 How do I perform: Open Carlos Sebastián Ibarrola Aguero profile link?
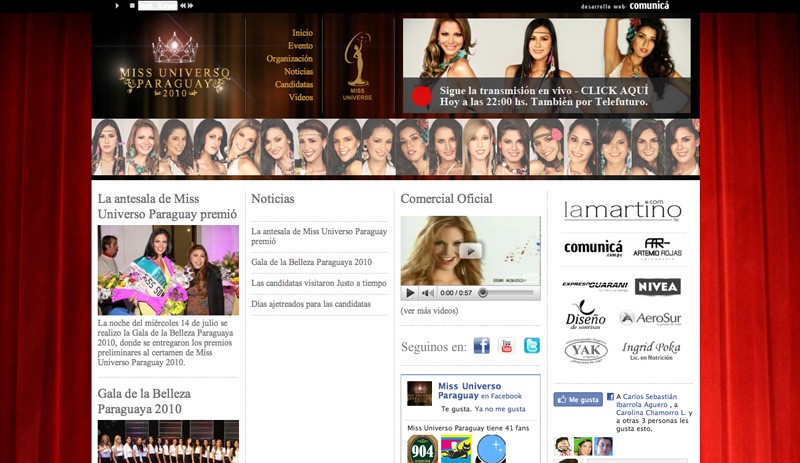[x=647, y=401]
